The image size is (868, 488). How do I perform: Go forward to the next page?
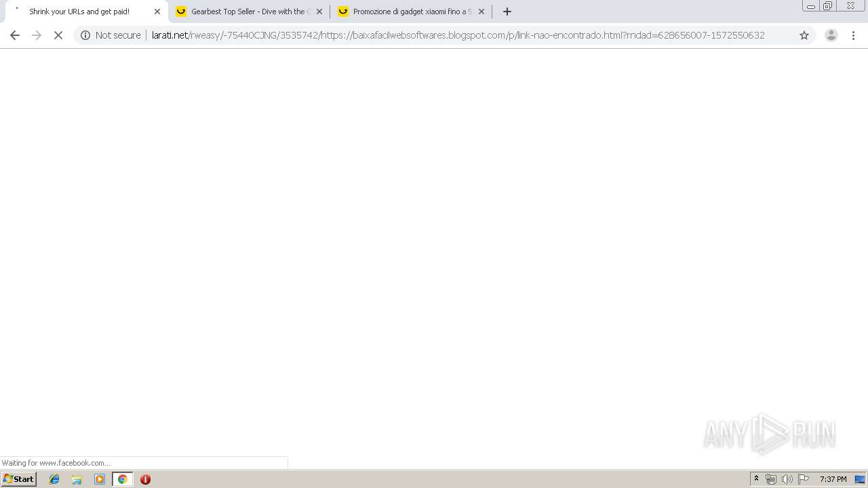pyautogui.click(x=37, y=35)
